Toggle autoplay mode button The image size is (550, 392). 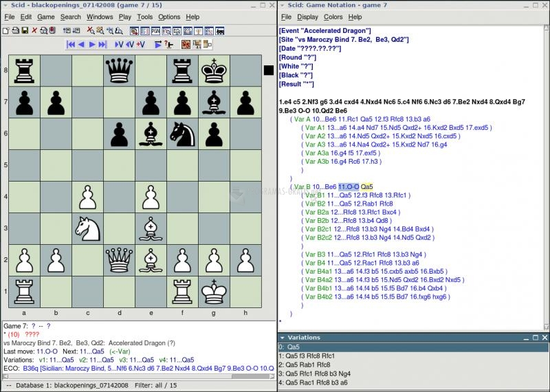158,45
